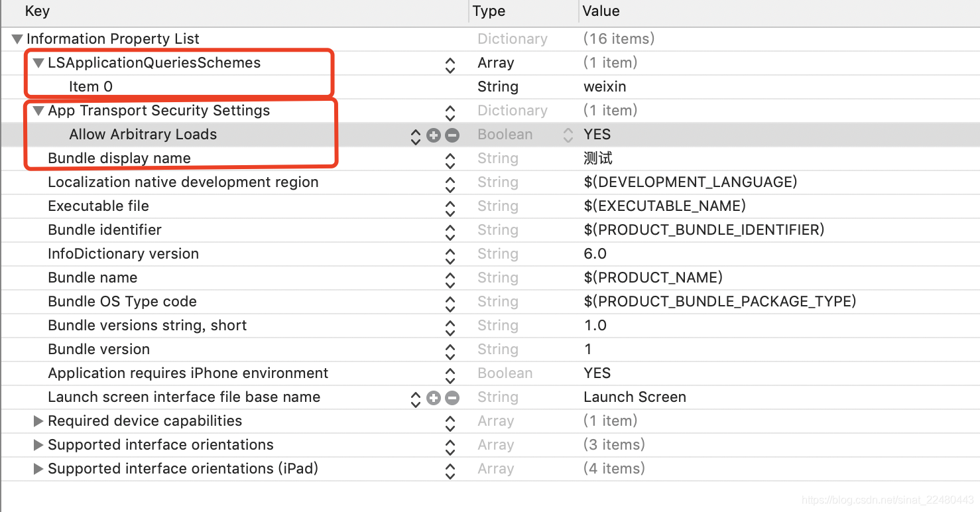Open key stepper for Launch screen interface
This screenshot has height=512, width=980.
(x=416, y=398)
